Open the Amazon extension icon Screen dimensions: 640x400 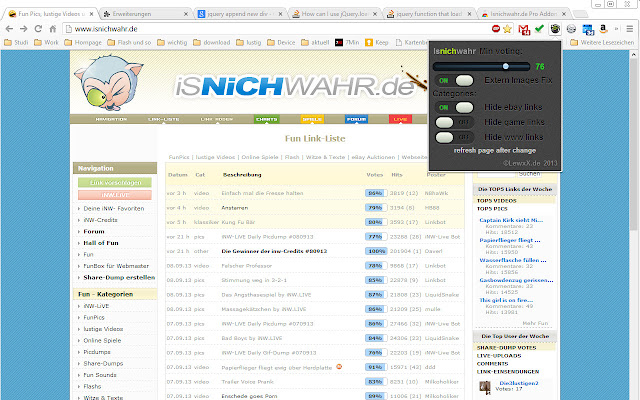tap(603, 29)
